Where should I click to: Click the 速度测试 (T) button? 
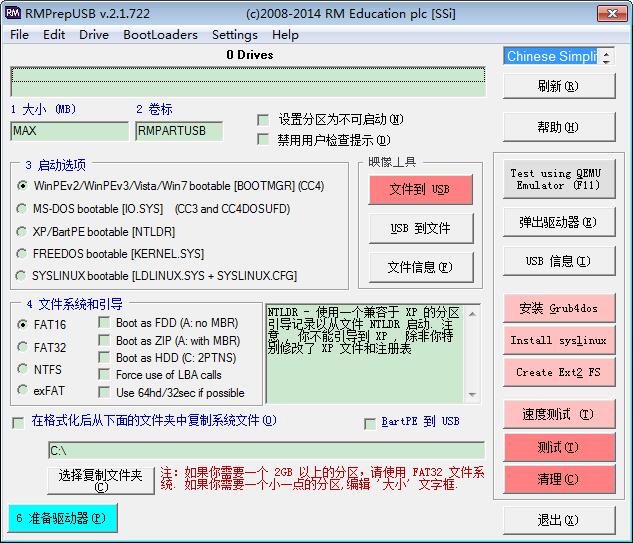coord(559,414)
